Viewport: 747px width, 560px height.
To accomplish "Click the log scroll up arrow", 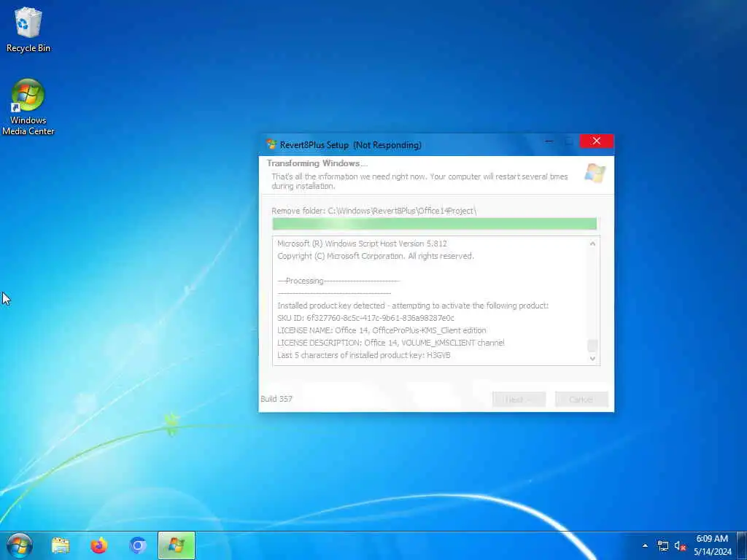I will pyautogui.click(x=592, y=244).
